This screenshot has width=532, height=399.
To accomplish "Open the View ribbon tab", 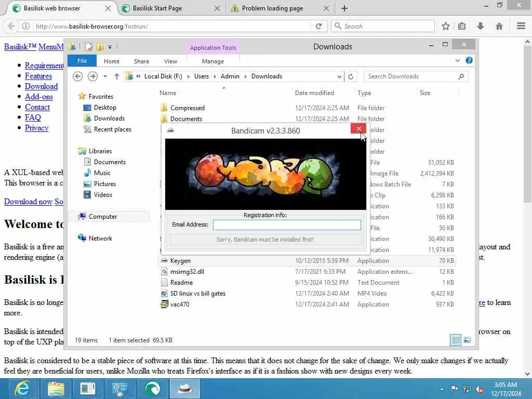I will coord(170,61).
